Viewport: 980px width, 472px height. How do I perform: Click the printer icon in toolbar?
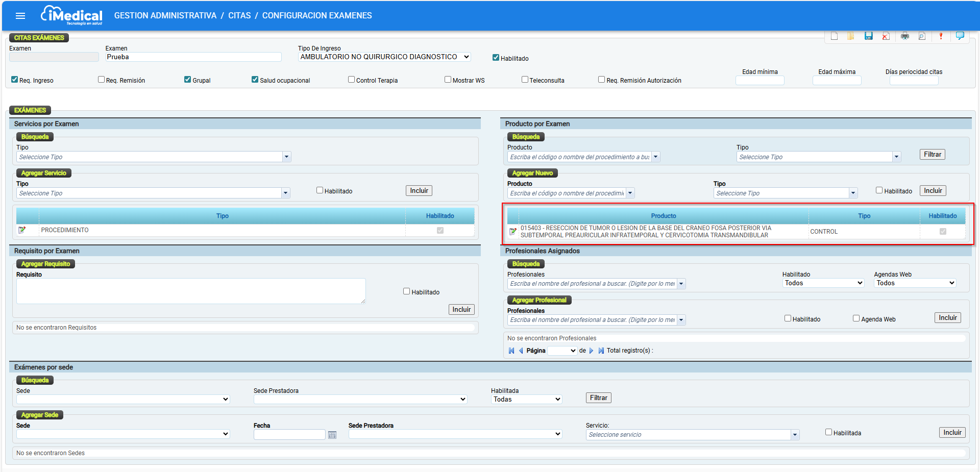(904, 36)
